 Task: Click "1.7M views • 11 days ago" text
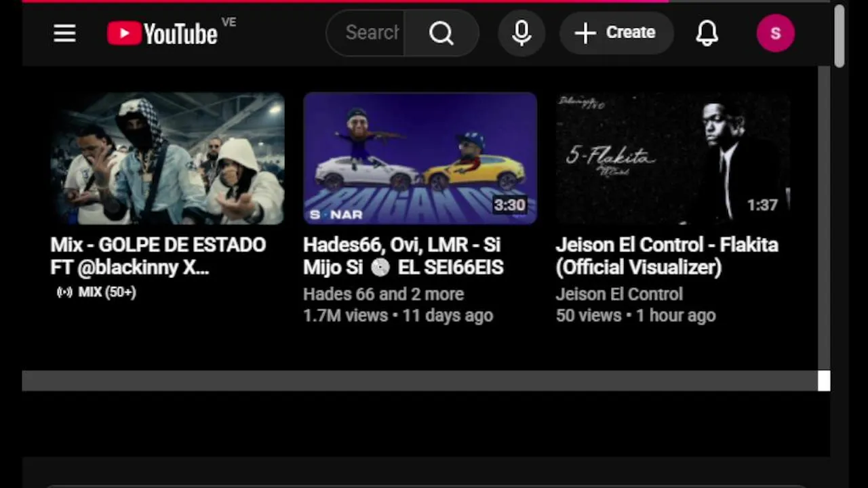(x=398, y=315)
